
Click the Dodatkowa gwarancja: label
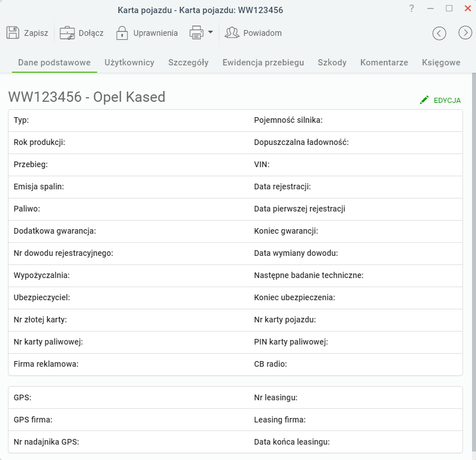tap(55, 231)
